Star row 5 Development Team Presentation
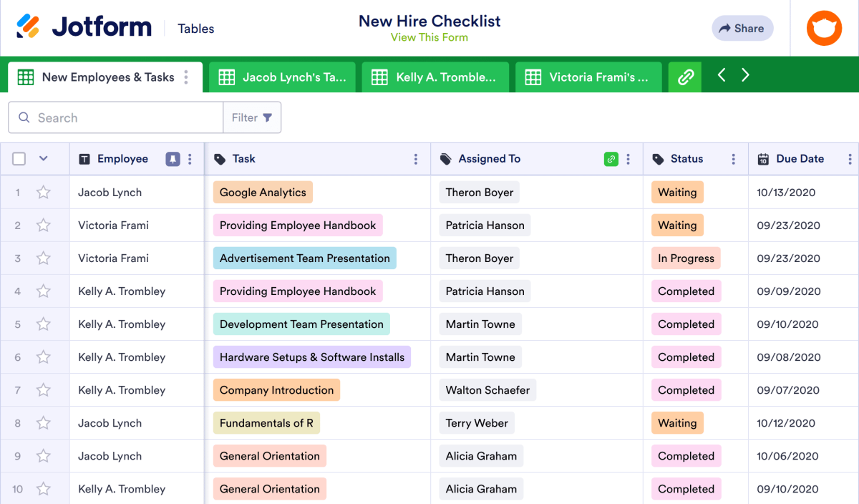Screen dimensions: 859x504 (x=44, y=324)
